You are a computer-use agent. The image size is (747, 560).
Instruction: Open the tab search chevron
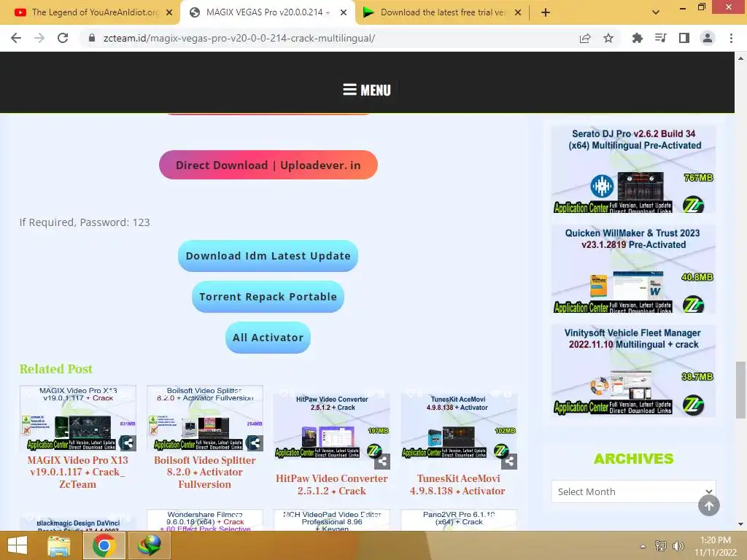656,12
